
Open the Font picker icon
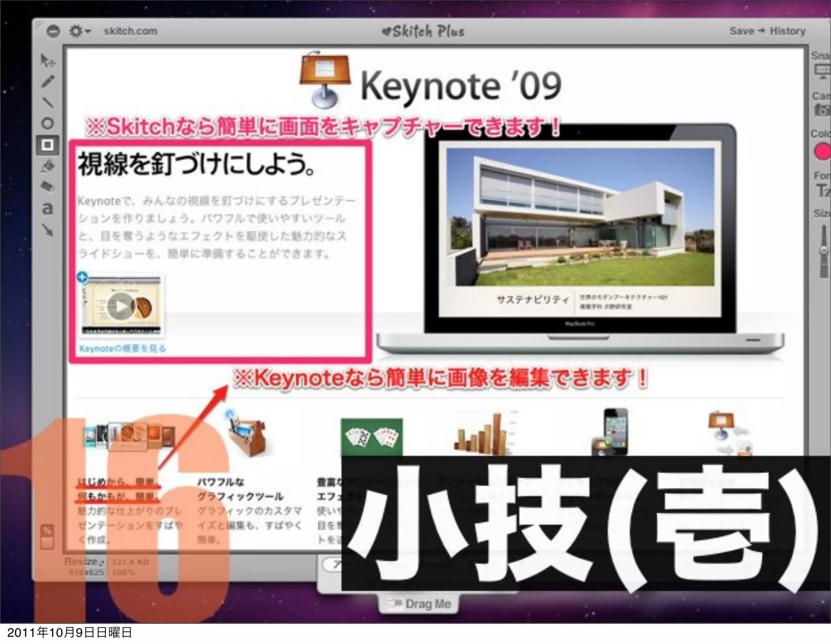823,190
